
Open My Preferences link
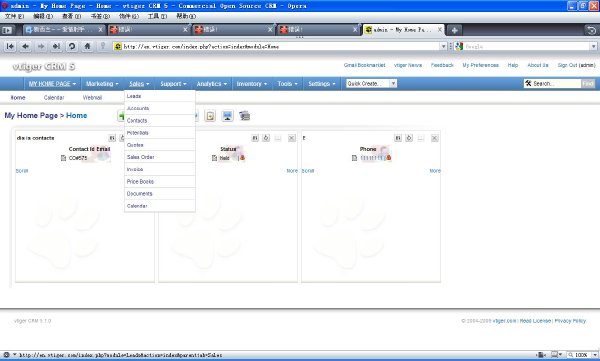[x=481, y=65]
